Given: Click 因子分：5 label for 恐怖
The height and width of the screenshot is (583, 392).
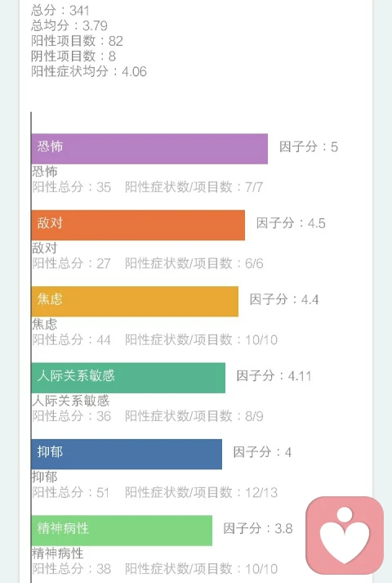Looking at the screenshot, I should point(309,147).
